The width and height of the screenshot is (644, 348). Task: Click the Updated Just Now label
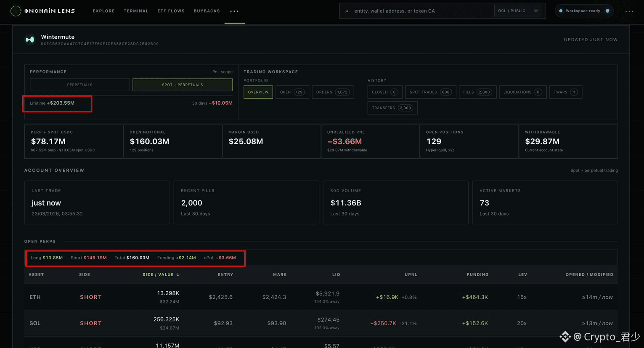[x=591, y=40]
